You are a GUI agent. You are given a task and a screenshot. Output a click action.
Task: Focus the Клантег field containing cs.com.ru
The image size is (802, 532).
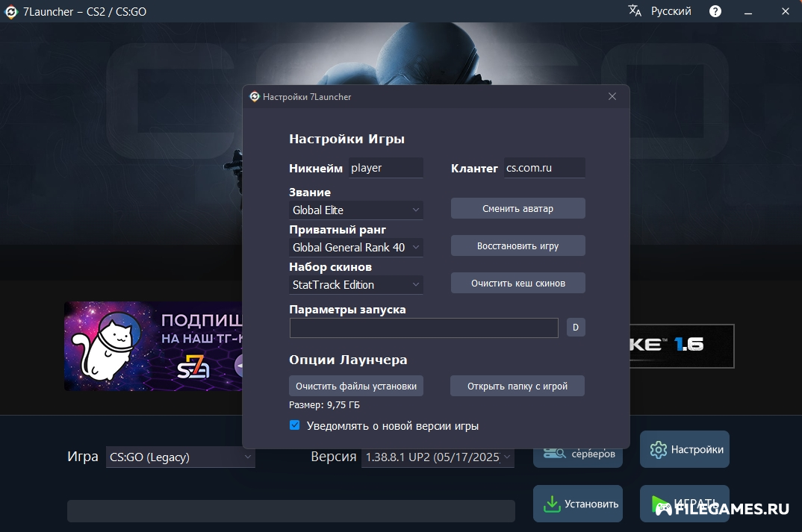pyautogui.click(x=544, y=168)
